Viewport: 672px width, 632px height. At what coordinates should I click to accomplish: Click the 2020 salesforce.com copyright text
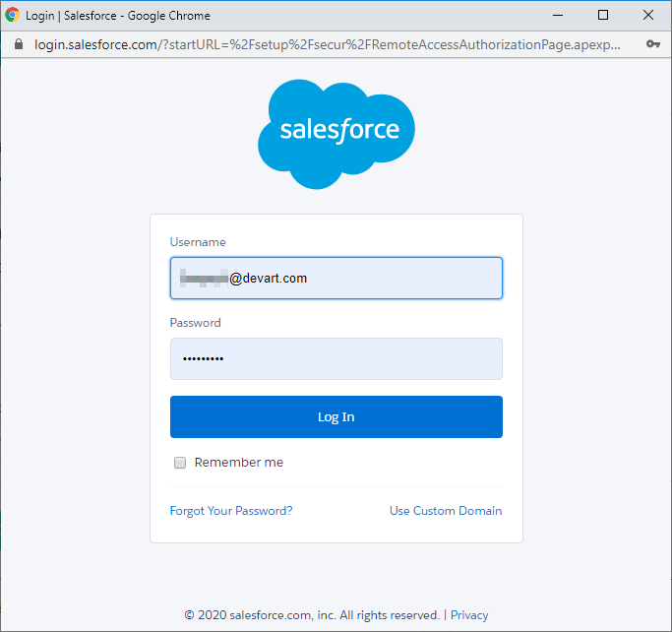click(312, 615)
